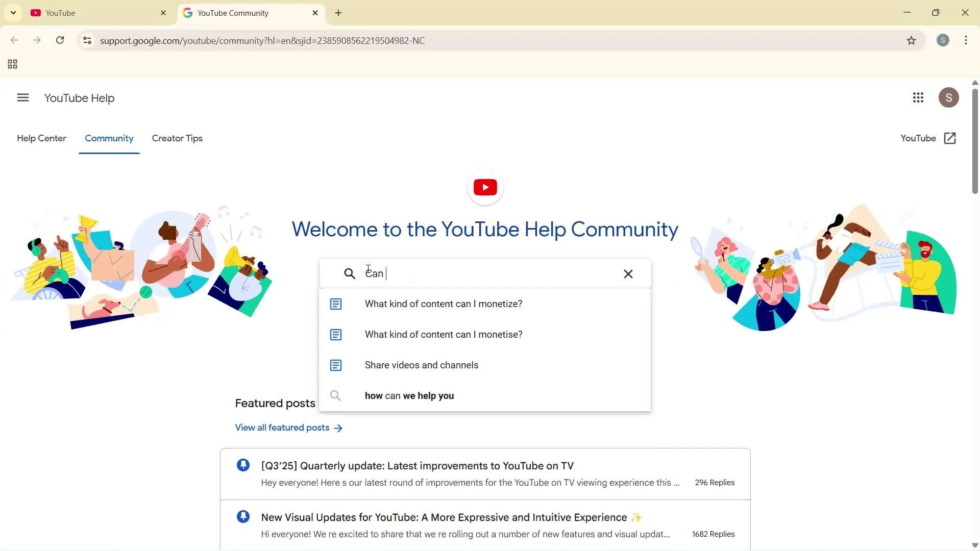Open the hamburger navigation menu

click(22, 97)
